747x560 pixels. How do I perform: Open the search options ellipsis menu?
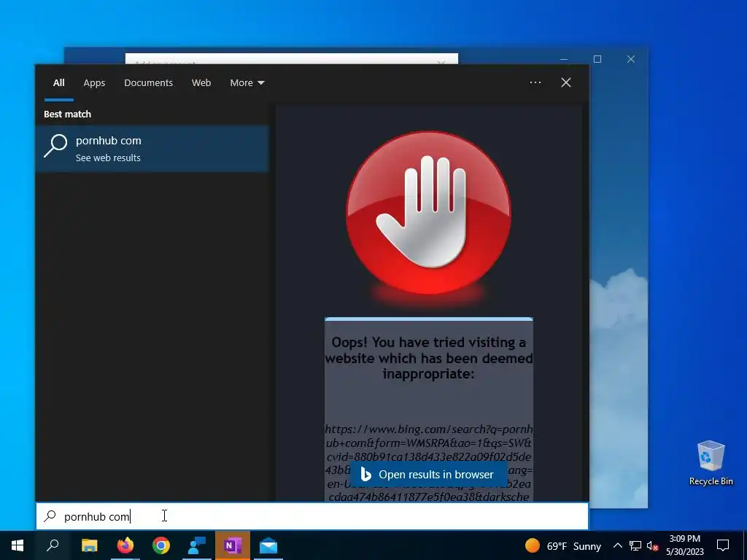pyautogui.click(x=535, y=82)
